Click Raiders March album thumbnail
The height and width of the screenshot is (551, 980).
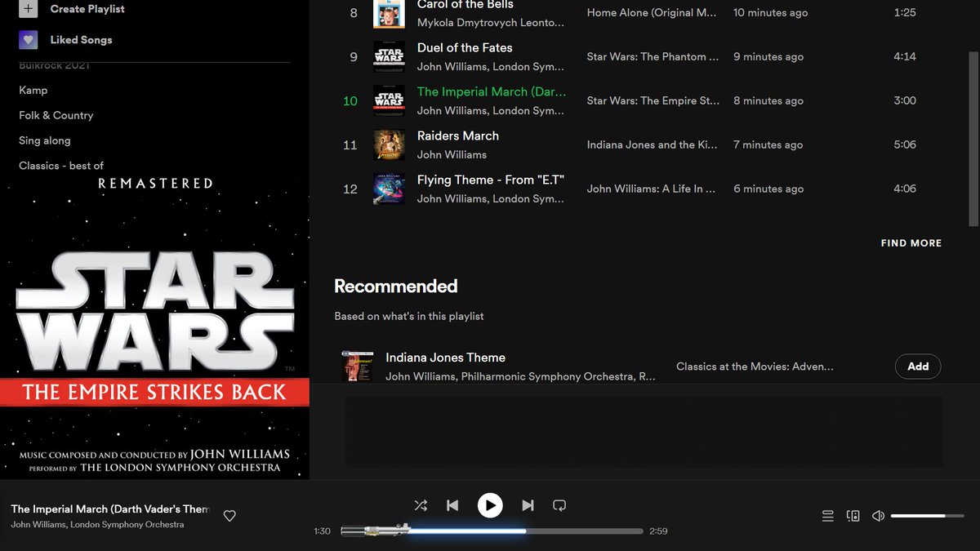click(x=389, y=145)
